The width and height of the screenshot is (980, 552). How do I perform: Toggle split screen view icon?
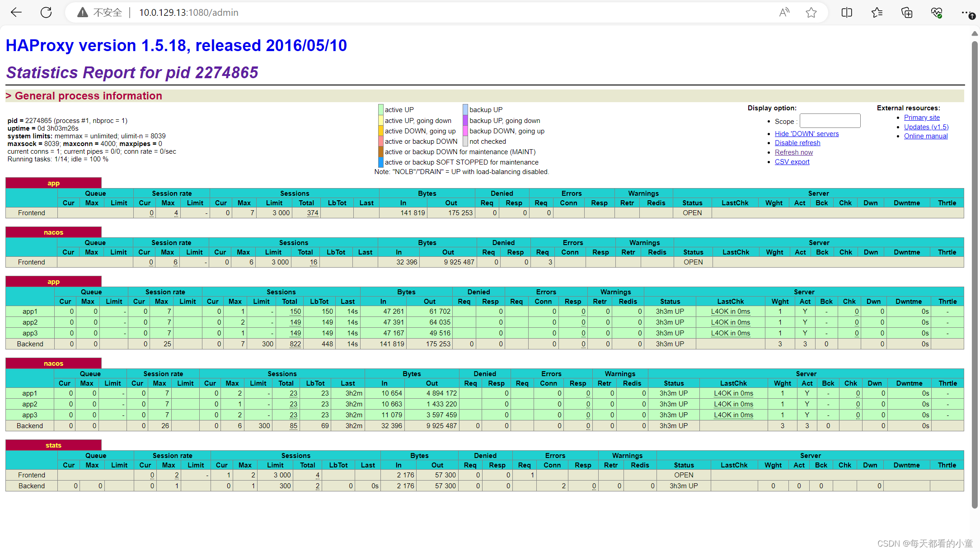pos(847,12)
